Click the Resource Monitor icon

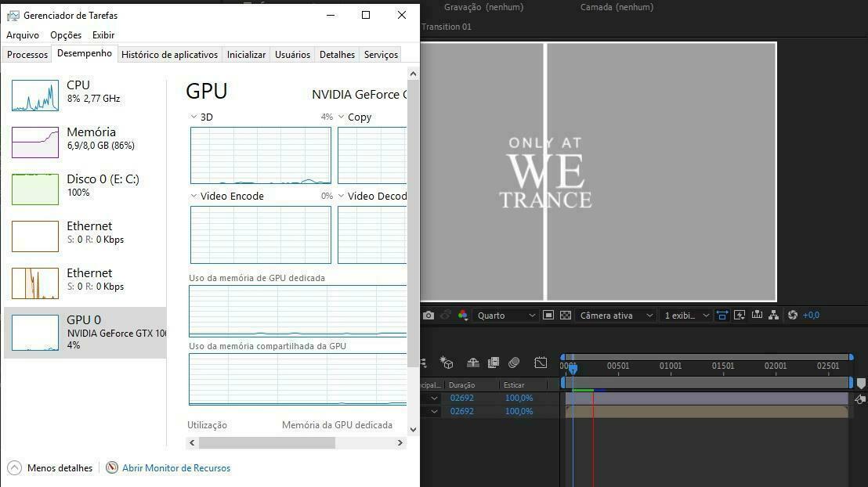coord(112,467)
